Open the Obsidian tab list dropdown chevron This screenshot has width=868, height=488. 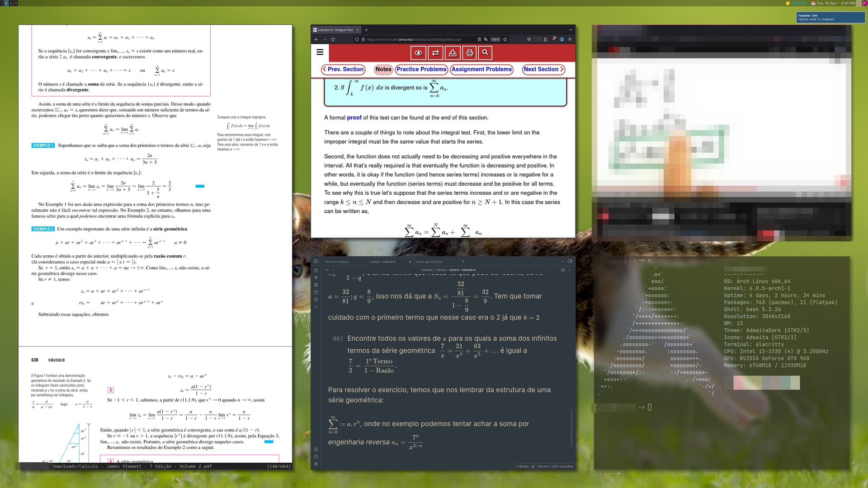click(x=563, y=261)
